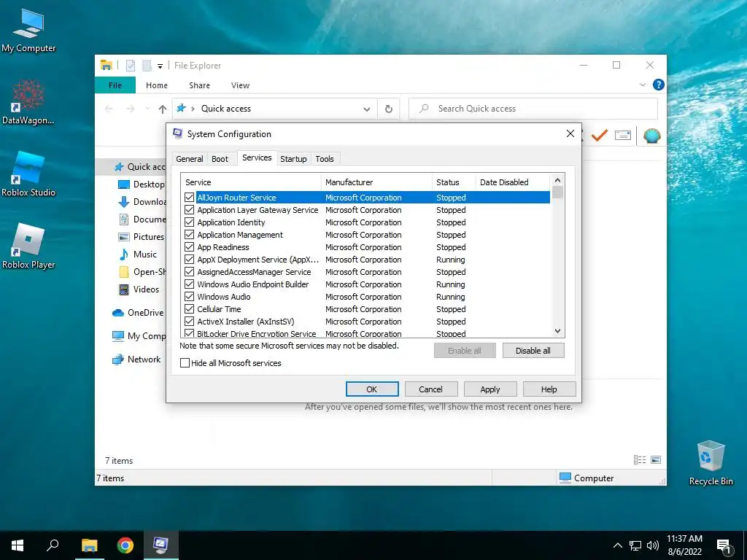Screen dimensions: 747x560
Task: Uncheck the App Readiness checkbox
Action: coord(189,246)
